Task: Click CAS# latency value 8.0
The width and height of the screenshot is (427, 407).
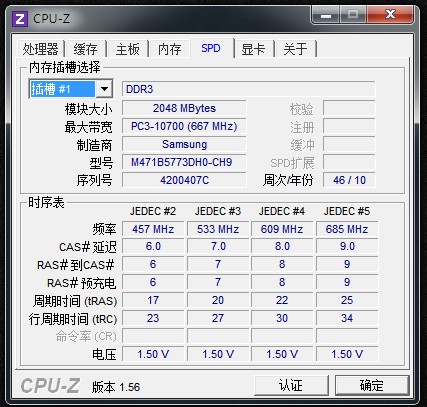Action: pyautogui.click(x=282, y=246)
